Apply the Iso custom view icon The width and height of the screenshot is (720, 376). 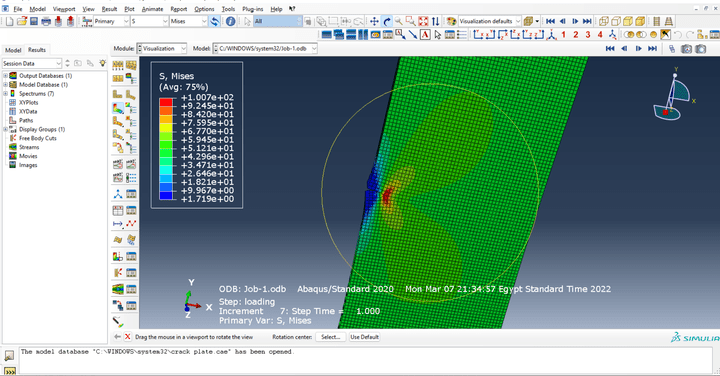tap(613, 34)
